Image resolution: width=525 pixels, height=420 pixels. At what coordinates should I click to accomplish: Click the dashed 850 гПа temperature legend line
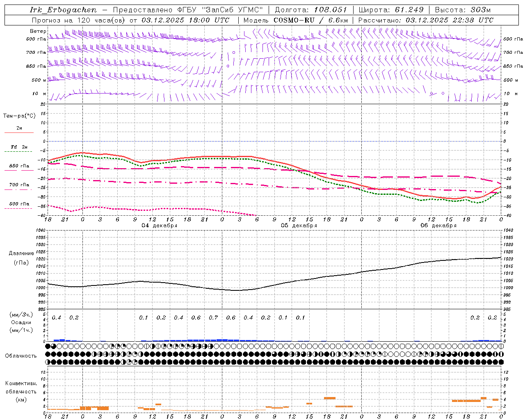(18, 170)
